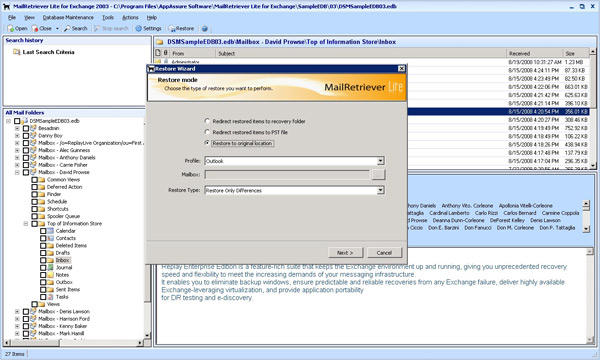Screen dimensions: 600x360
Task: Click the folder tree horizontal scrollbar
Action: (x=73, y=343)
